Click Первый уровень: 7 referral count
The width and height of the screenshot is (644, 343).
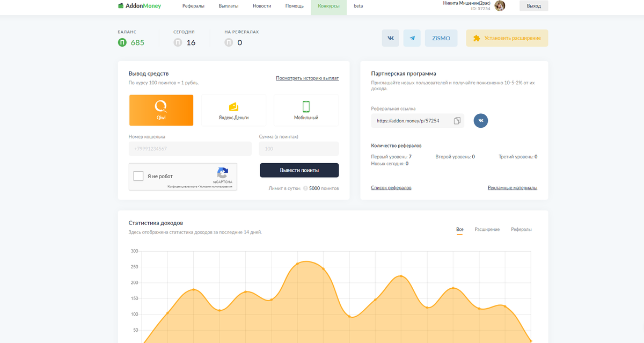pos(391,157)
